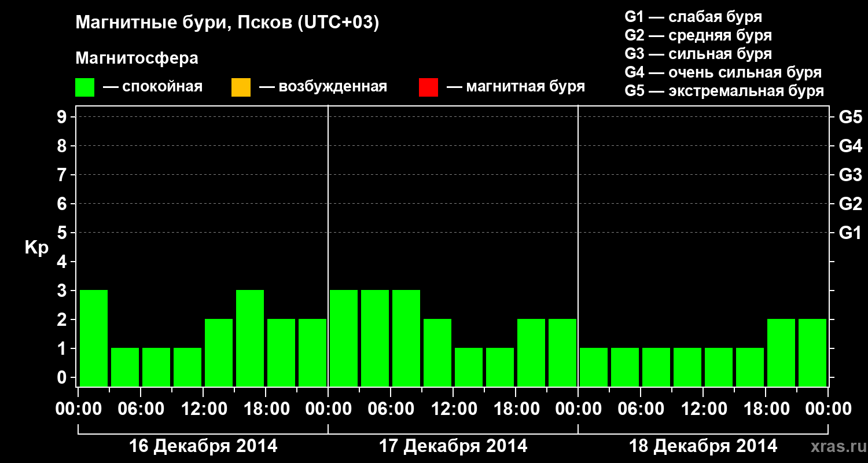This screenshot has height=463, width=868.
Task: Click the '06:00' time label under 17 Декабря
Action: click(391, 409)
